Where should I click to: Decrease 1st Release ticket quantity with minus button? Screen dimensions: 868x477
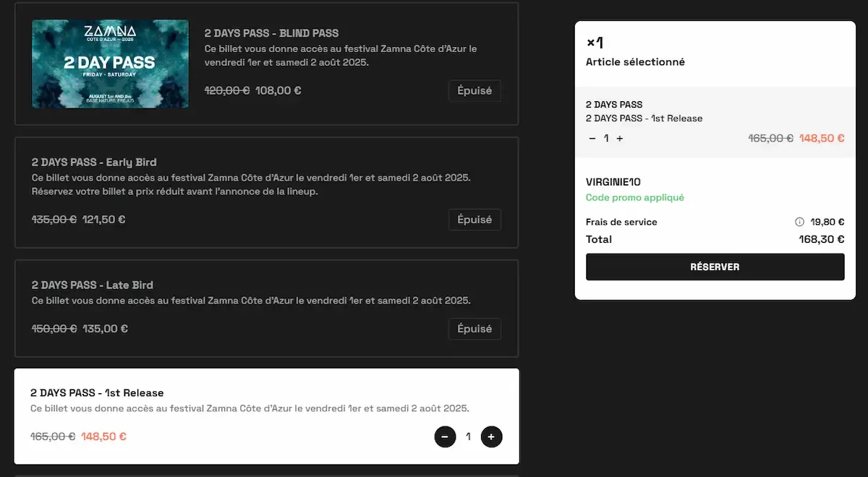(445, 437)
